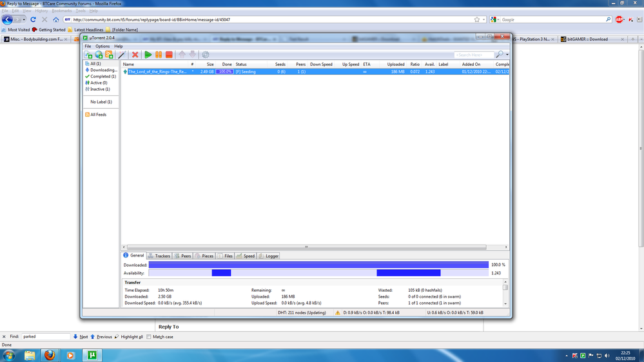Select Active (0) category in sidebar
The height and width of the screenshot is (362, 644).
(x=96, y=83)
